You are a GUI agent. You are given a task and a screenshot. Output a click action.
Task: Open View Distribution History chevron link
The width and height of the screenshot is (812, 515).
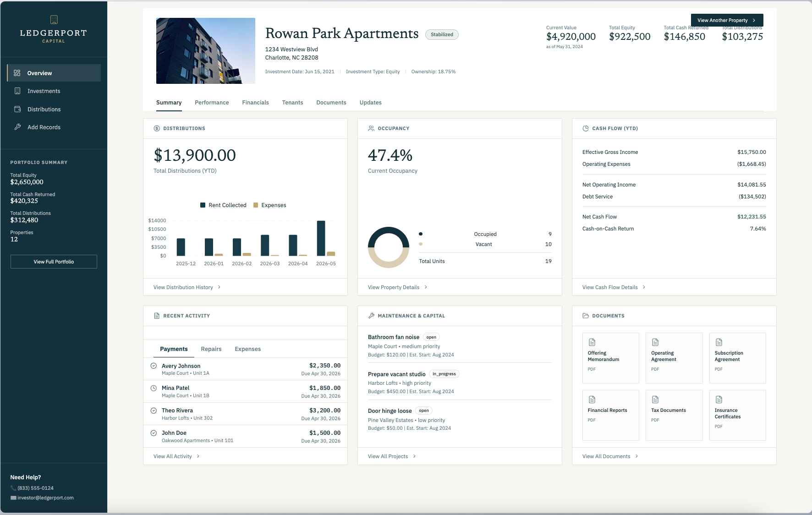[x=219, y=287]
